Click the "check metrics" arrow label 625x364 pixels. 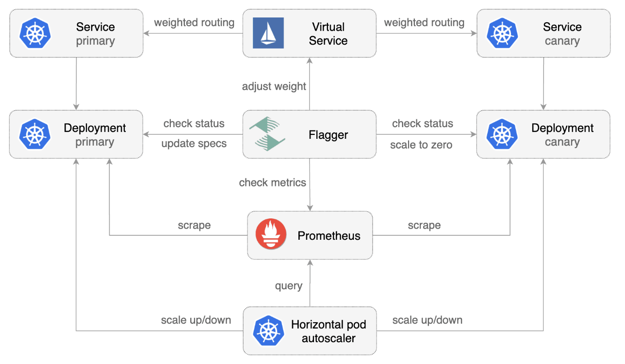tap(273, 182)
